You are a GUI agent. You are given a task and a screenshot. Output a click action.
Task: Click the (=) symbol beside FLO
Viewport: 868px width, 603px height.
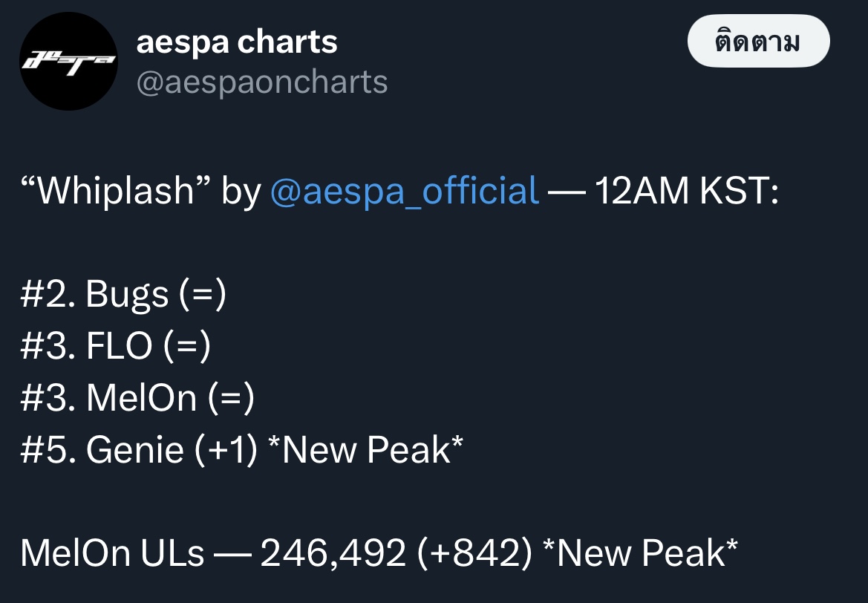[188, 346]
